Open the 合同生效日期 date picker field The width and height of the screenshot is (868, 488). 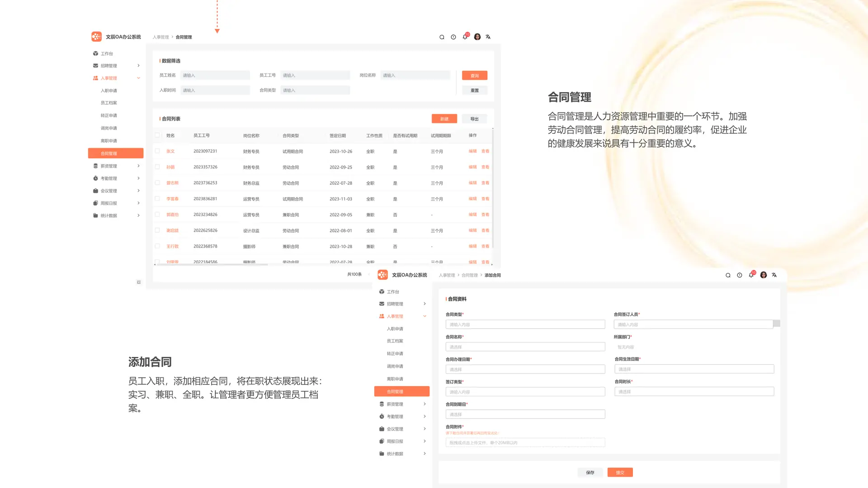pyautogui.click(x=694, y=369)
